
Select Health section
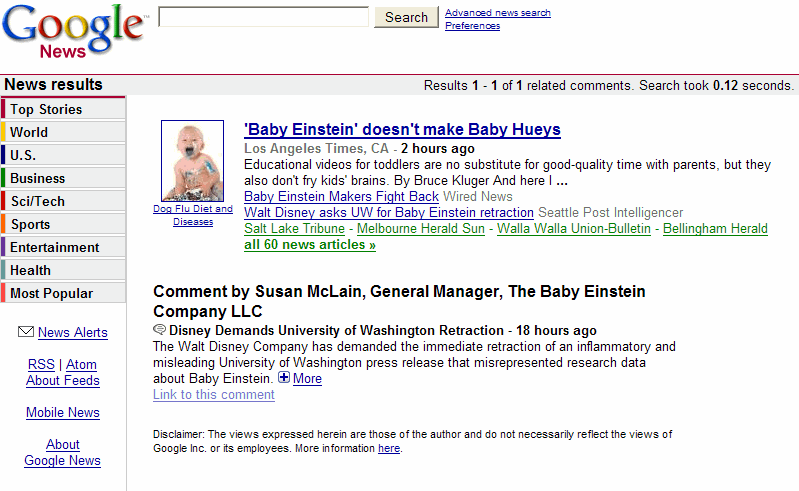64,270
